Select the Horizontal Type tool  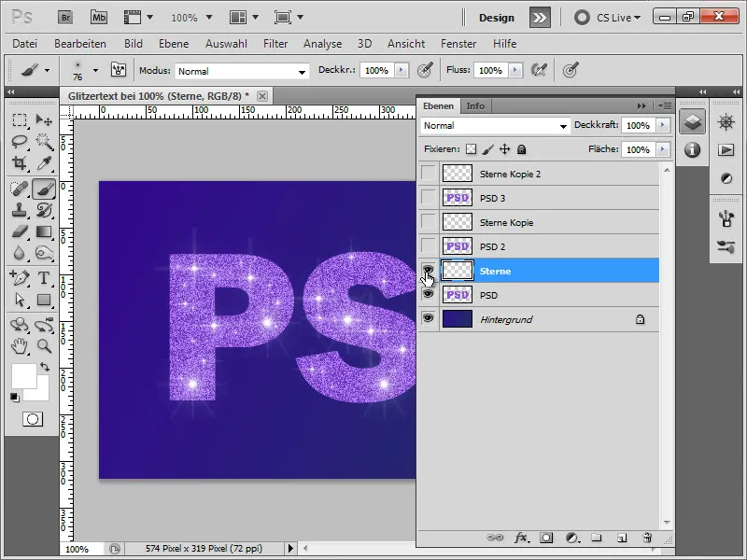(x=44, y=277)
